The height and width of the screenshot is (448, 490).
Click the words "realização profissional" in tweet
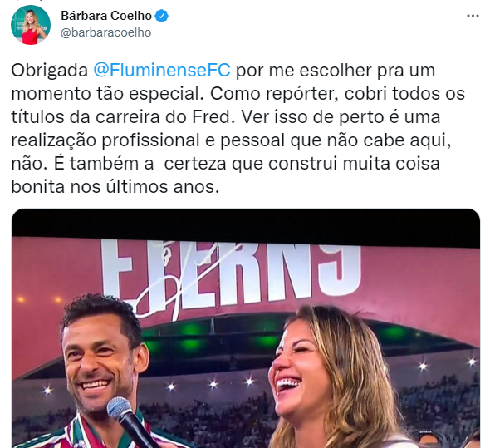pyautogui.click(x=105, y=140)
